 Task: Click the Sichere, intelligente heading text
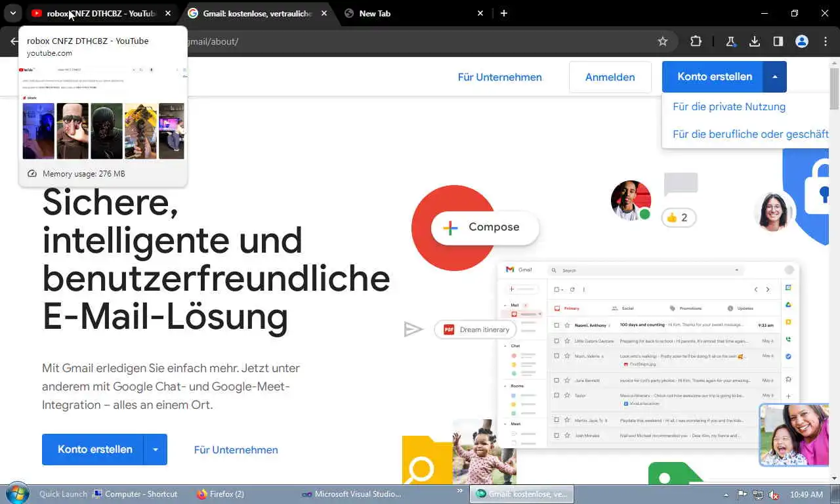(x=217, y=259)
